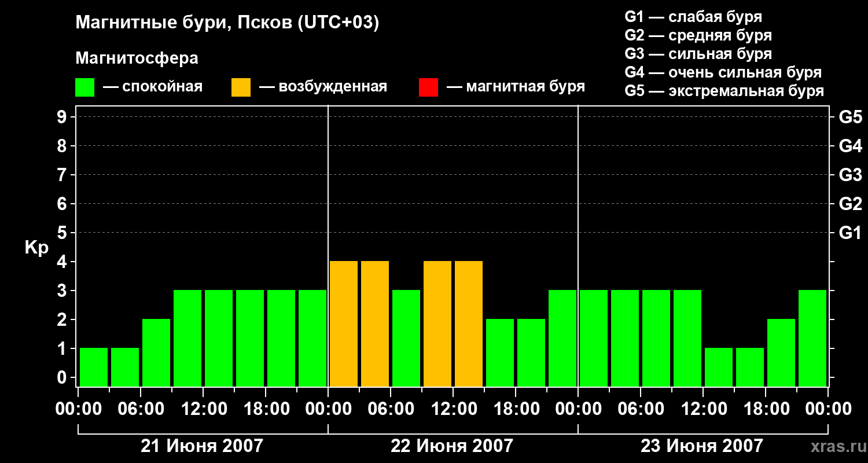Click the right-axis 'G3' label
The height and width of the screenshot is (463, 868).
(x=851, y=175)
